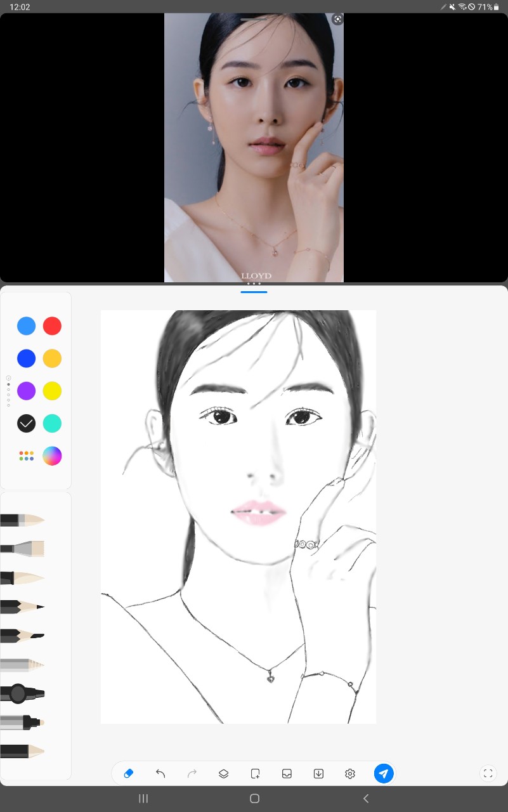The image size is (508, 812).
Task: Open the color palette presets grid
Action: (x=26, y=455)
